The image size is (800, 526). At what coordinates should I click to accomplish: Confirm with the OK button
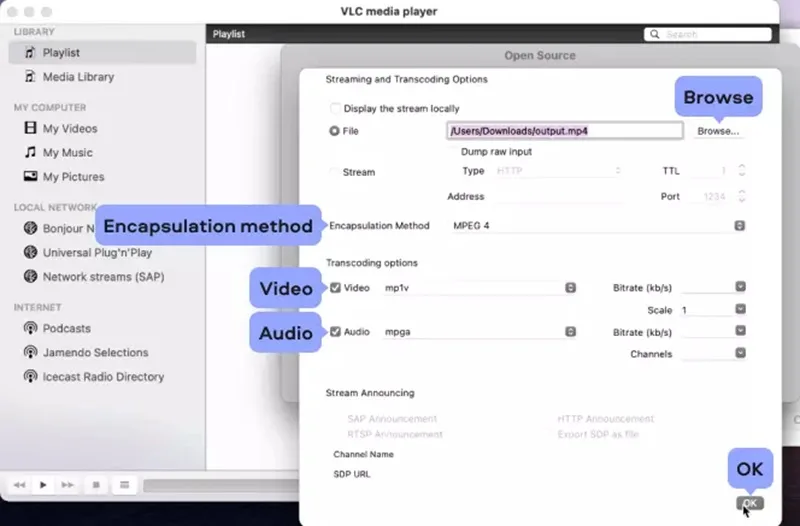point(749,504)
